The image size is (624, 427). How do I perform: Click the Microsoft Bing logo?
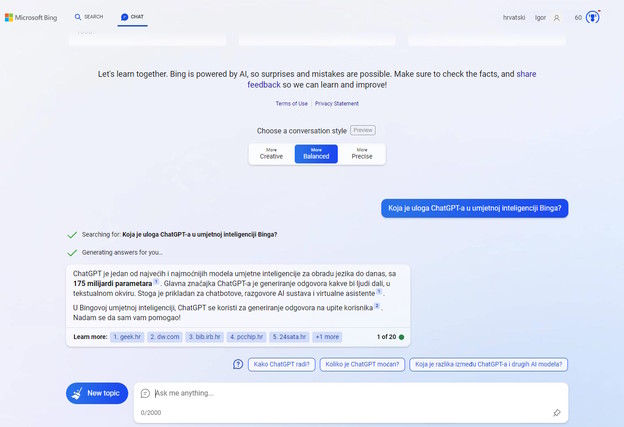pyautogui.click(x=31, y=18)
